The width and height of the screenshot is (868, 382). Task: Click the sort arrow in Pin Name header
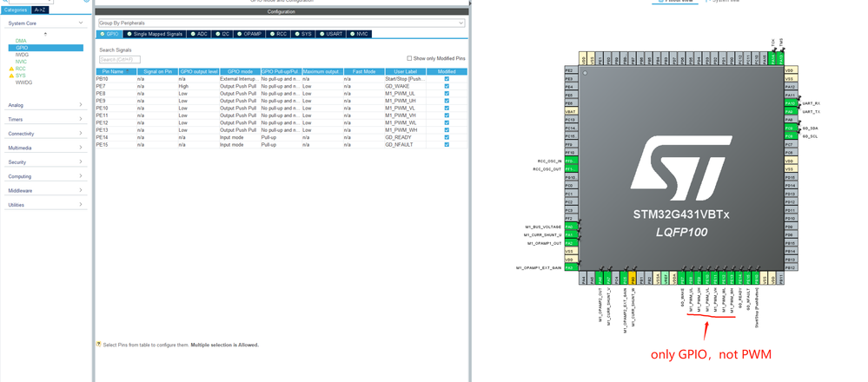click(127, 71)
